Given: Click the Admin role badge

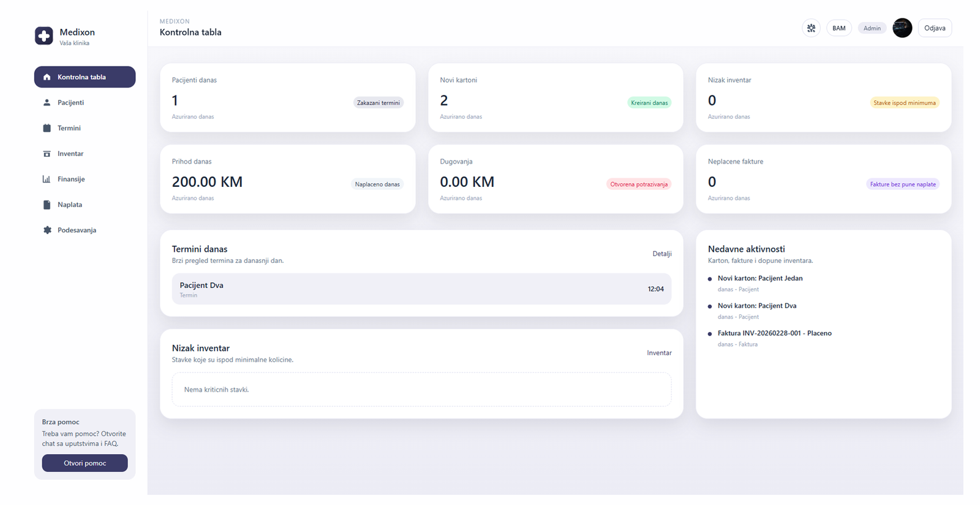Looking at the screenshot, I should (x=872, y=28).
